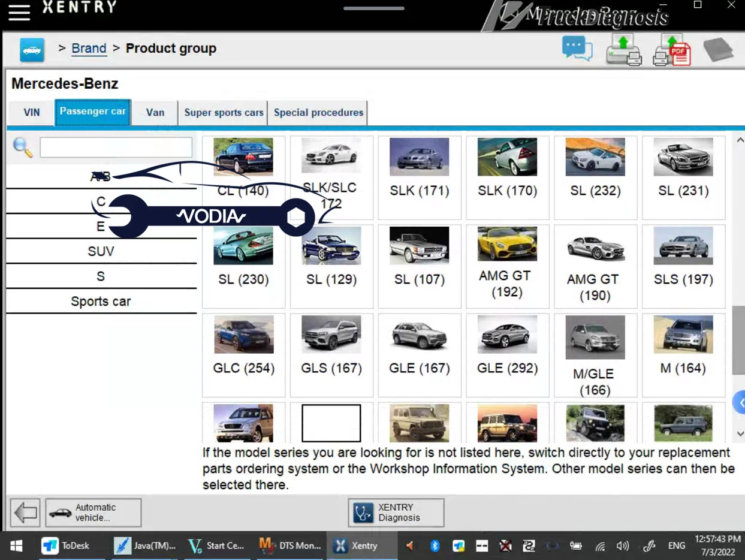The width and height of the screenshot is (745, 560).
Task: Click the battery tray icon
Action: (x=576, y=546)
